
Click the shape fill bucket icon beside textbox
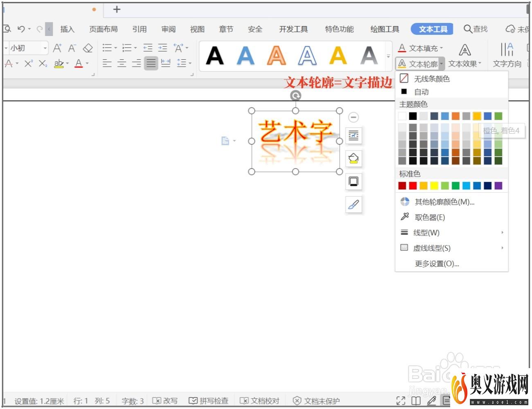pos(354,158)
